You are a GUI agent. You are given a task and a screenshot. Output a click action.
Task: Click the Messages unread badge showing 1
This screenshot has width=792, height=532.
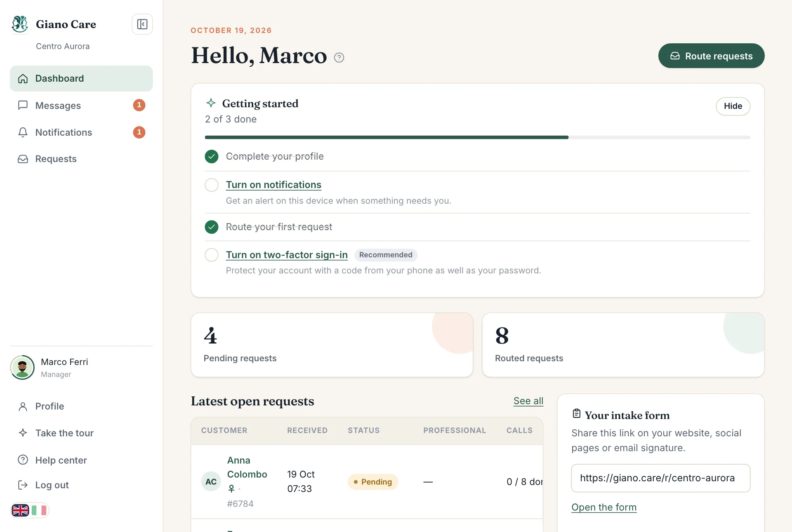coord(139,105)
